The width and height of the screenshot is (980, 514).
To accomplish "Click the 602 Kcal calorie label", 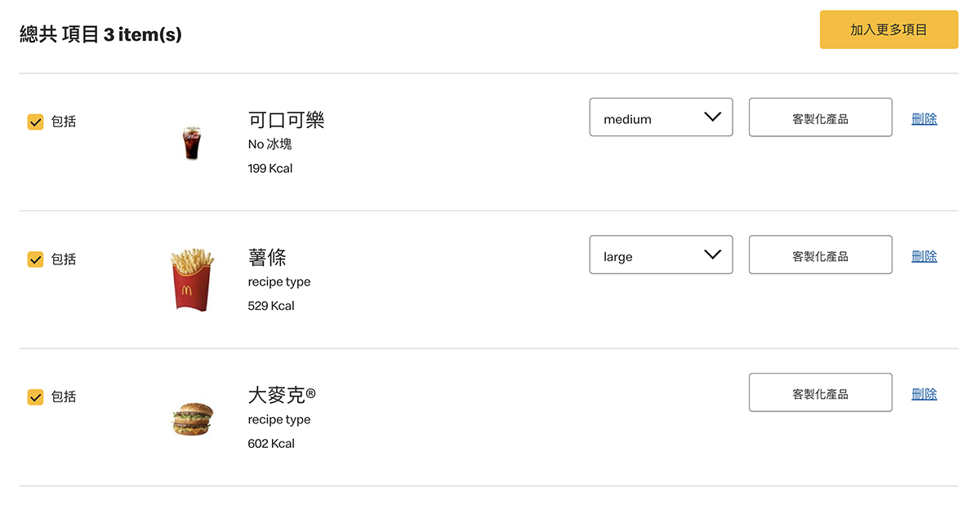I will (271, 444).
